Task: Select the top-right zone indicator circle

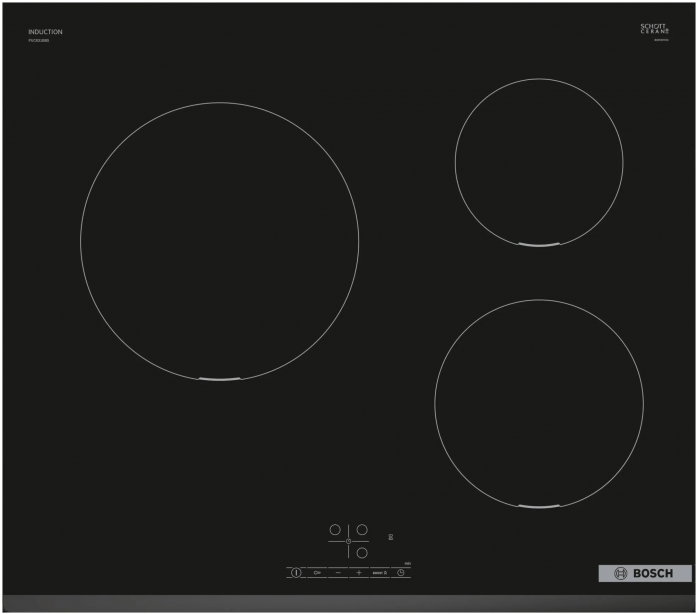Action: coord(362,530)
